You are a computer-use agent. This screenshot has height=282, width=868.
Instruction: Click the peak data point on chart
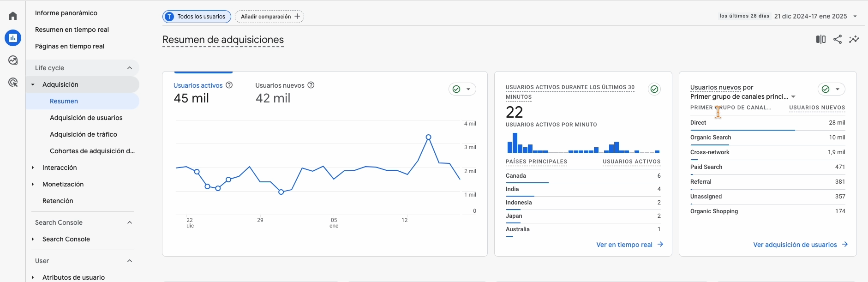pos(429,137)
